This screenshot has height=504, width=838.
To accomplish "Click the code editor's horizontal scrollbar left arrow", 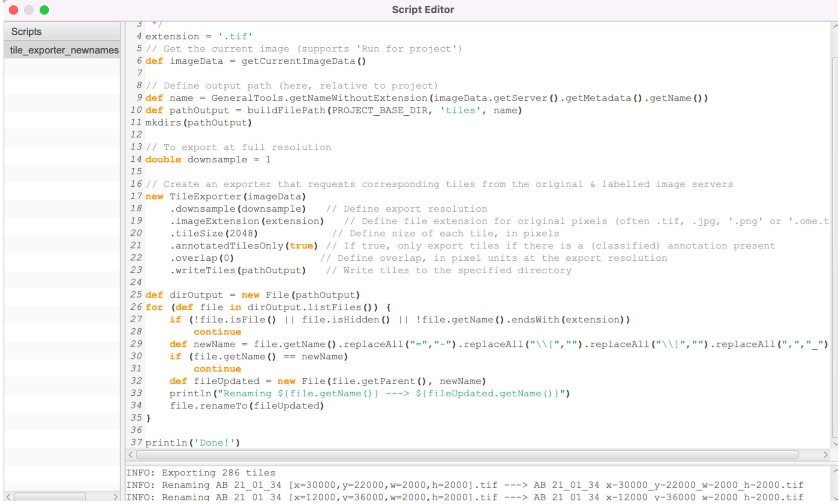I will 131,455.
